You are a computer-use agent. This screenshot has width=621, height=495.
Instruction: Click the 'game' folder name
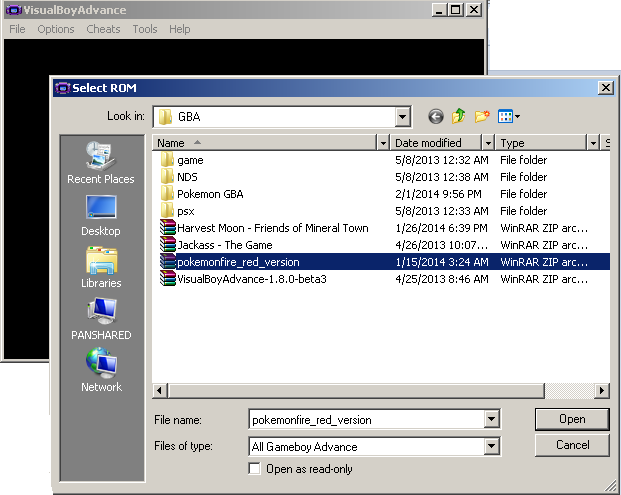click(190, 160)
